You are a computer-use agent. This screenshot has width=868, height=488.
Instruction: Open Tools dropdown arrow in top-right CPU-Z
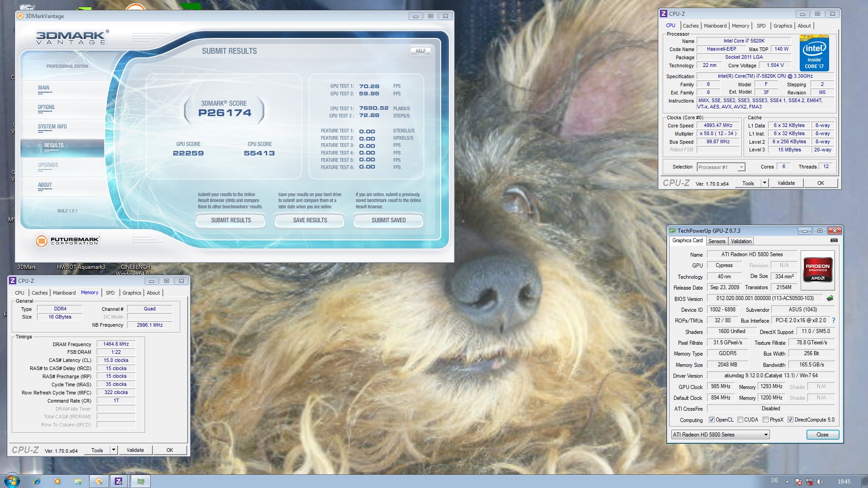(x=764, y=183)
